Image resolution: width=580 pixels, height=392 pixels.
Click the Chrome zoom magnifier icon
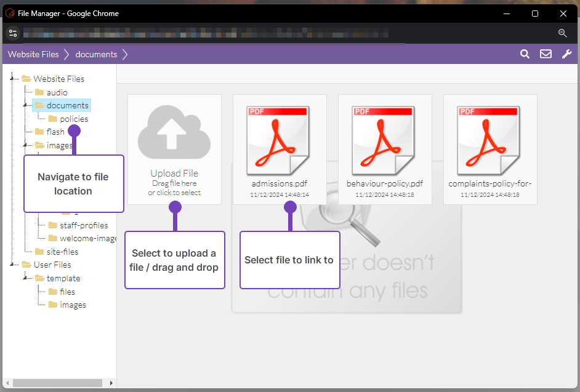click(562, 33)
